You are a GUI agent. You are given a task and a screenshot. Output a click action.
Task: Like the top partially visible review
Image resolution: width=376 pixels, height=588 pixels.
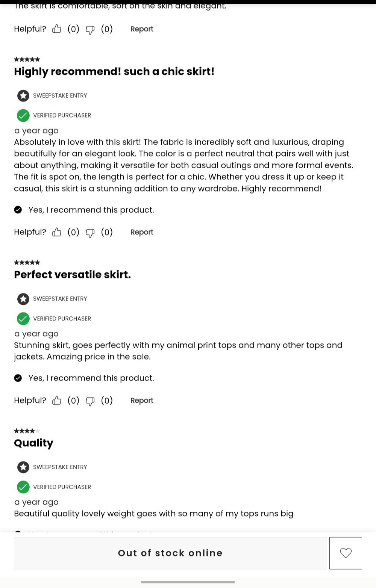[x=57, y=29]
